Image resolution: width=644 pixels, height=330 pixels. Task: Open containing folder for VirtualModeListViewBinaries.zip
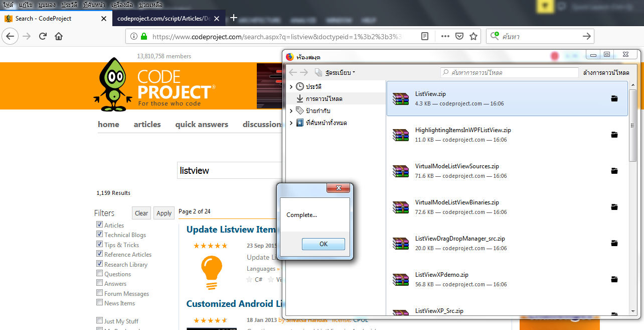(614, 207)
